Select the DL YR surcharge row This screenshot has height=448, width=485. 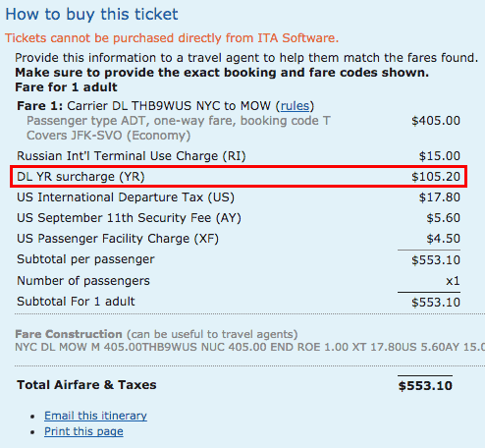point(239,177)
